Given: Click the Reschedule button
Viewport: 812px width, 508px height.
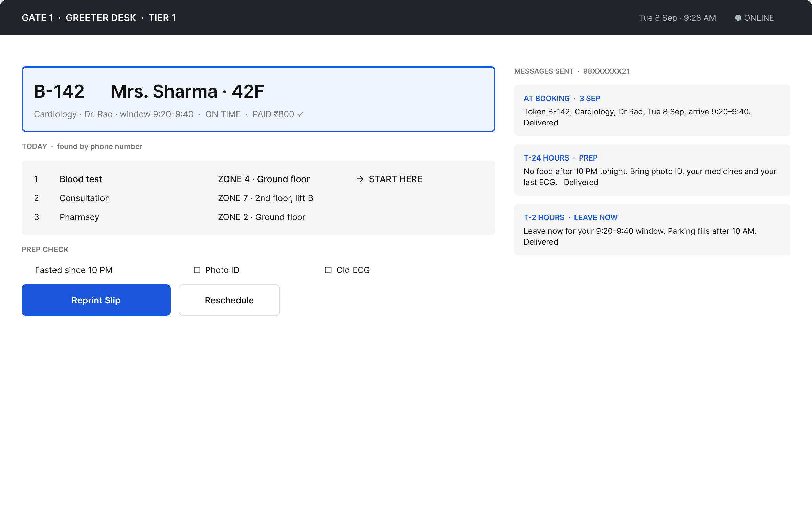Looking at the screenshot, I should pyautogui.click(x=229, y=300).
